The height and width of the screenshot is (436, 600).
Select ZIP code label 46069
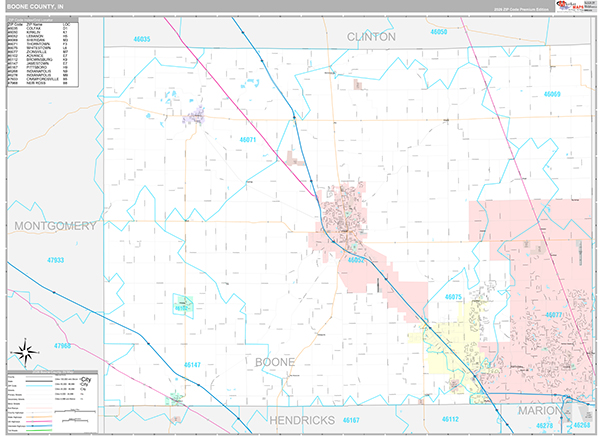point(552,94)
